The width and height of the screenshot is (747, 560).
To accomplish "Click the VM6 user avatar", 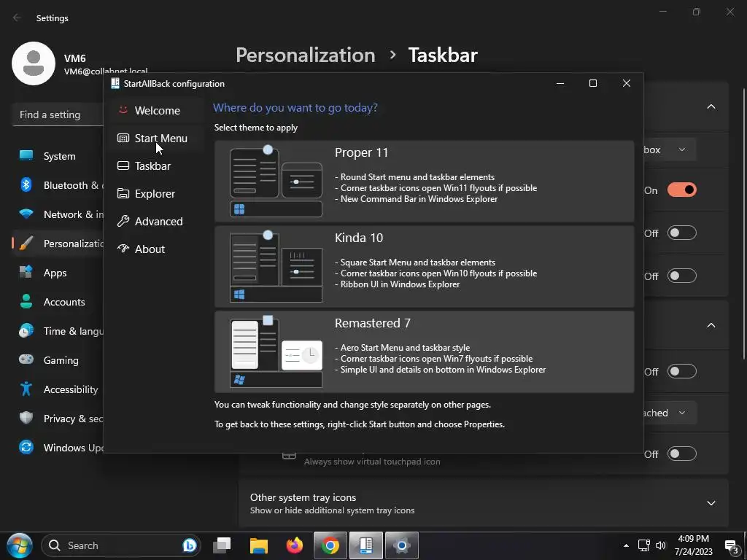I will [34, 63].
